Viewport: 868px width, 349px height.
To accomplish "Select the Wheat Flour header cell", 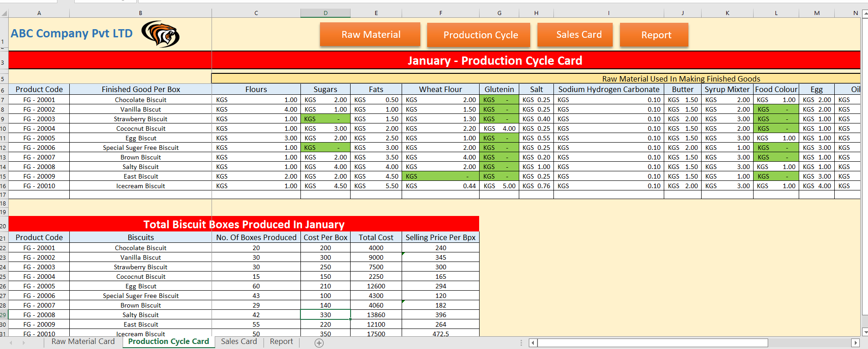I will [440, 89].
